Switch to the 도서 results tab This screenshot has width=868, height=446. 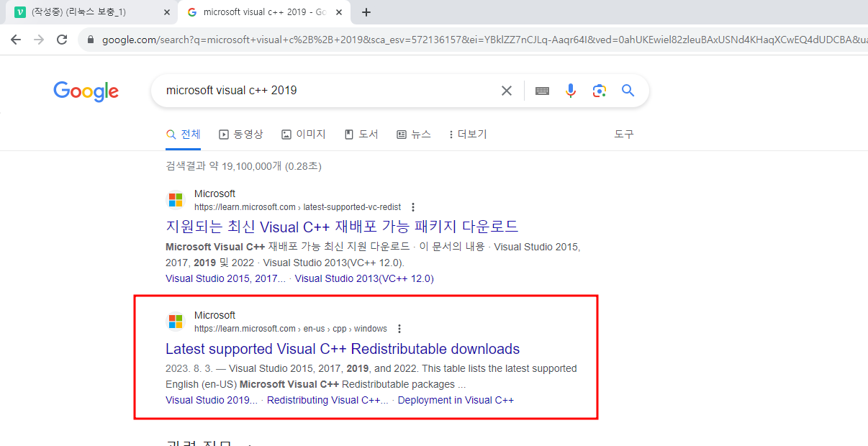(x=361, y=135)
